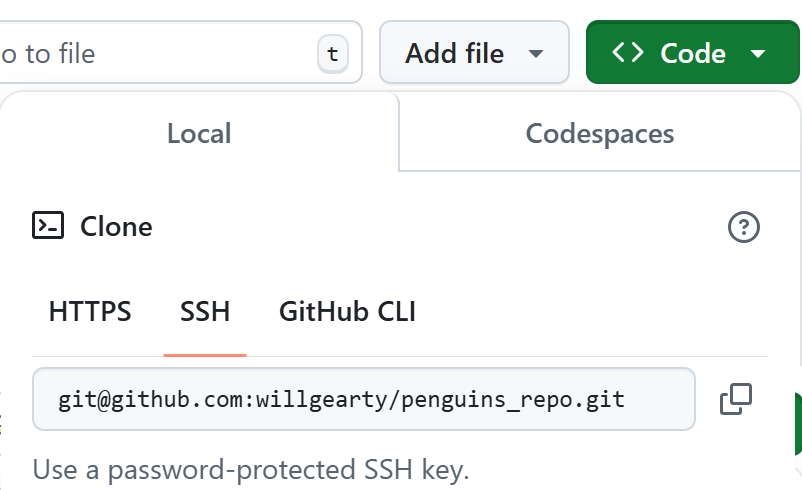This screenshot has width=802, height=490.
Task: Click the Clone heading label
Action: (116, 226)
